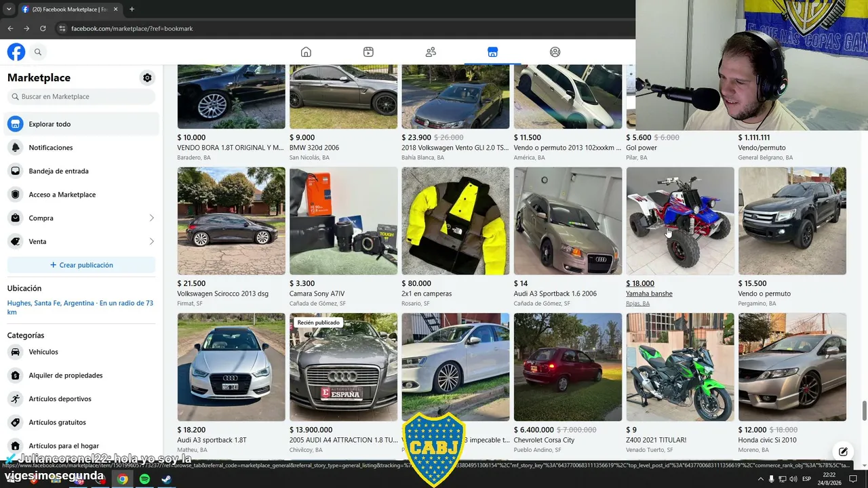Image resolution: width=868 pixels, height=488 pixels.
Task: Open the Pergamino Vendo o permuto pickup photo
Action: (x=793, y=221)
